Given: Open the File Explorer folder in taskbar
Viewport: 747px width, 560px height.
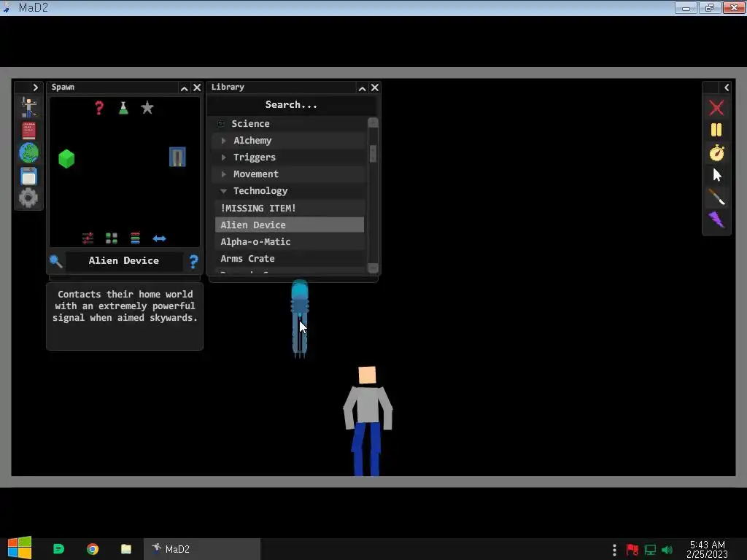Looking at the screenshot, I should coord(126,549).
